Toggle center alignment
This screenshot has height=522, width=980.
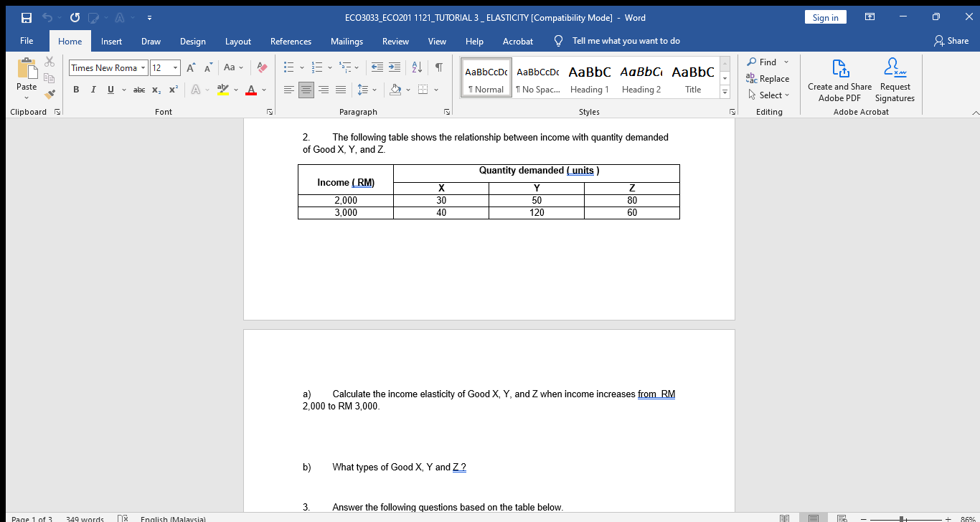[306, 90]
